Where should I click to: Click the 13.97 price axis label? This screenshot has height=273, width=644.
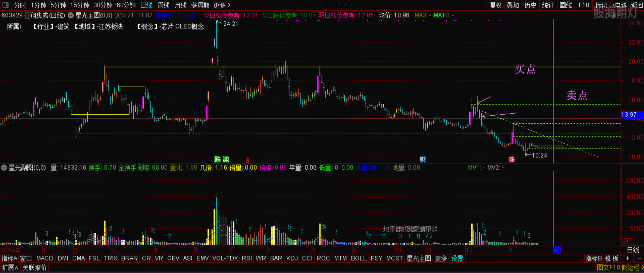(x=632, y=115)
